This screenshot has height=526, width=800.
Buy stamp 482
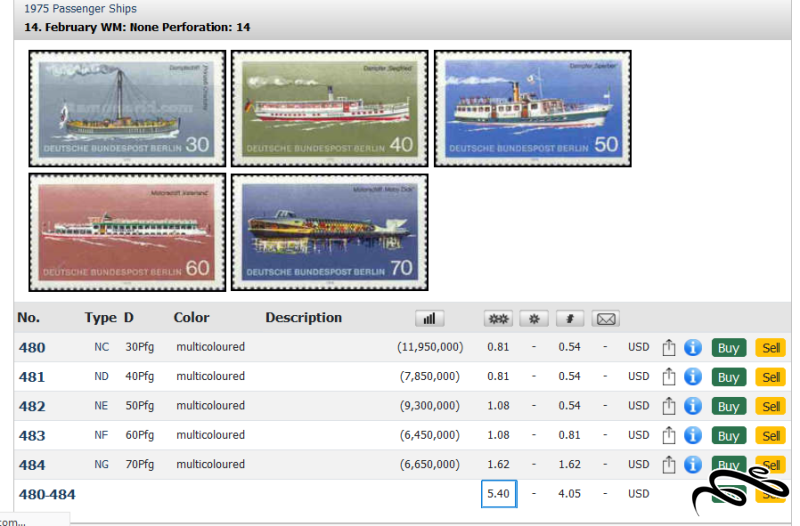729,407
